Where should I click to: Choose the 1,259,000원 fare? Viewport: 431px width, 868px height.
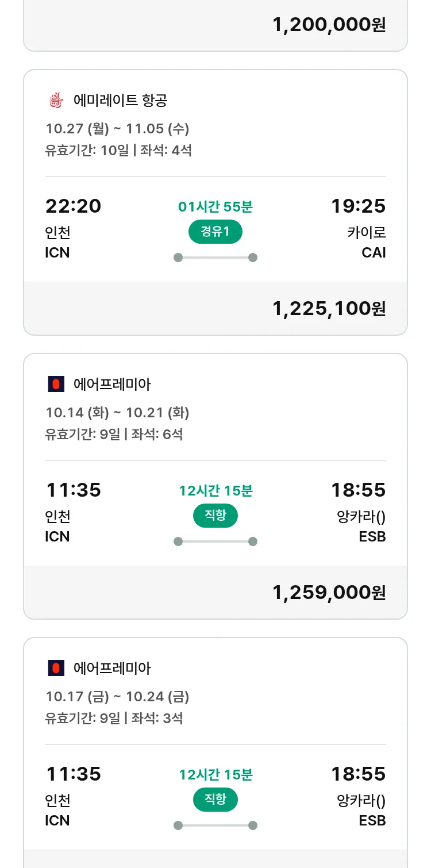click(x=329, y=593)
